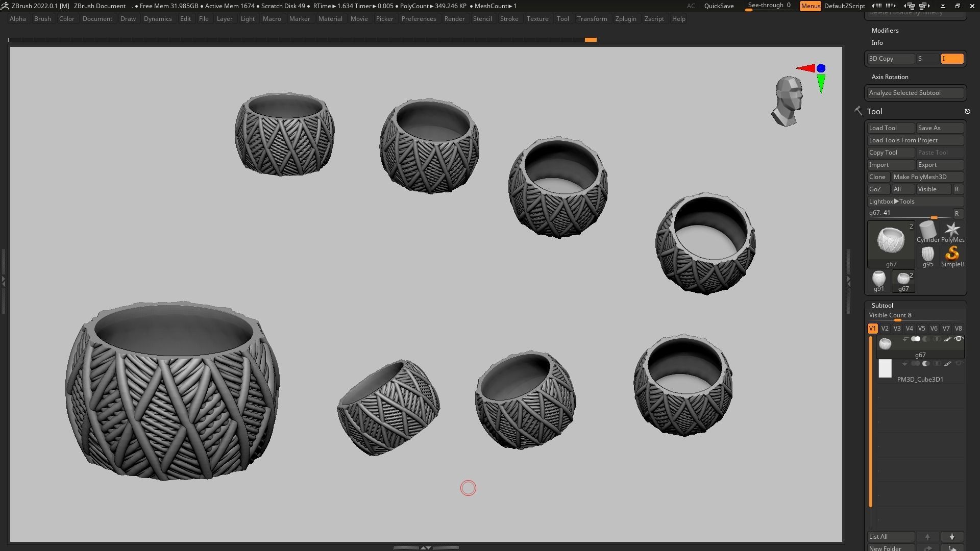This screenshot has width=980, height=551.
Task: Select the g95 tool icon
Action: (x=927, y=257)
